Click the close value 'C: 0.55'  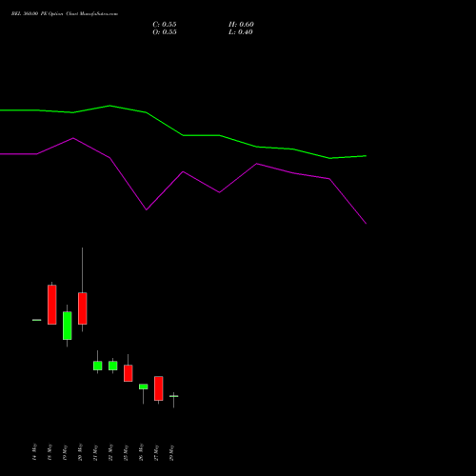165,25
